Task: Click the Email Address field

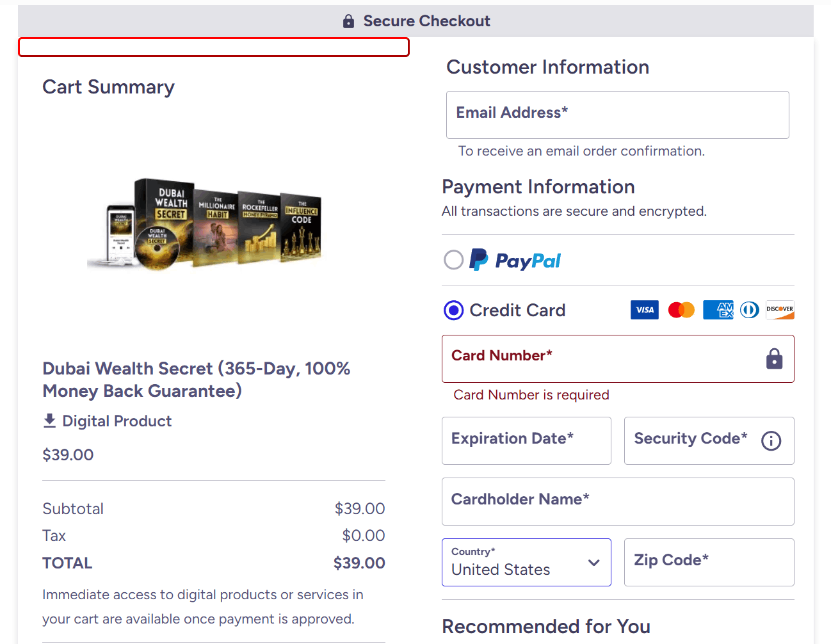Action: pos(617,115)
